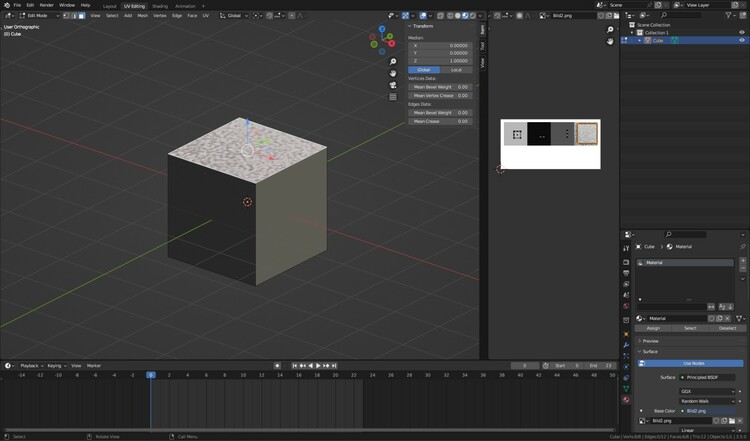The width and height of the screenshot is (750, 441).
Task: Open the Modifier properties wrench tab
Action: tap(626, 345)
